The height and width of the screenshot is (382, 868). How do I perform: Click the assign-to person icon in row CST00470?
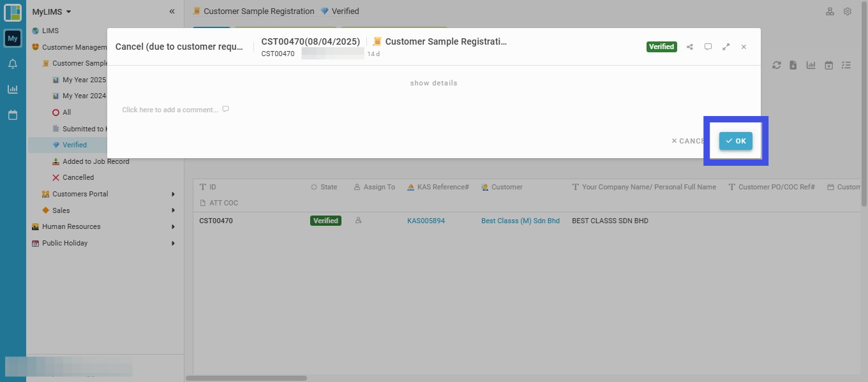(358, 221)
